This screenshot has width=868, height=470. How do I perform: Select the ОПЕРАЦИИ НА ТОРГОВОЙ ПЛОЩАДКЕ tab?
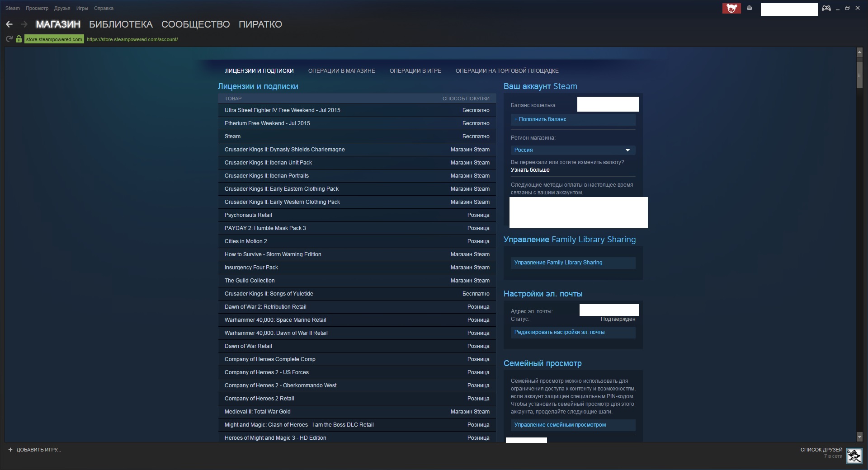[x=507, y=71]
